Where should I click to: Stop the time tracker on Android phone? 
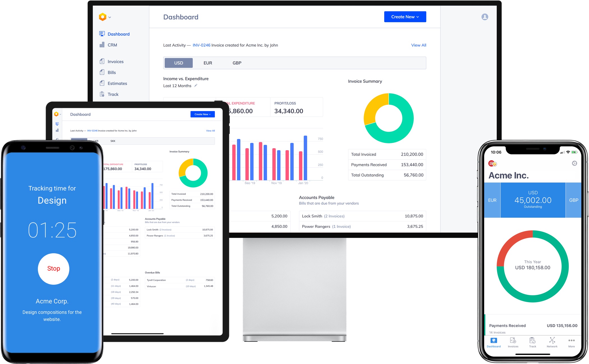[x=54, y=268]
